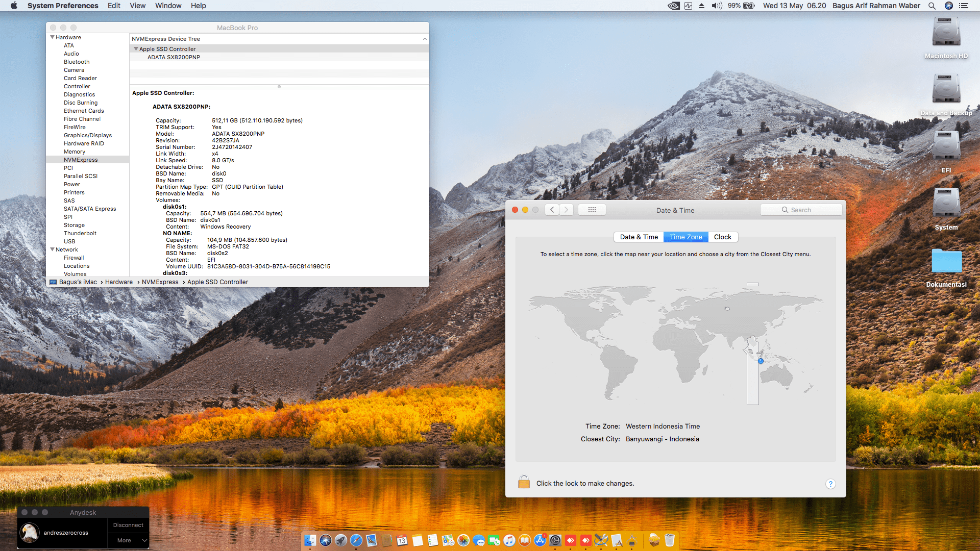Click Disconnect in the AnyDesk panel
The height and width of the screenshot is (551, 980).
click(128, 525)
